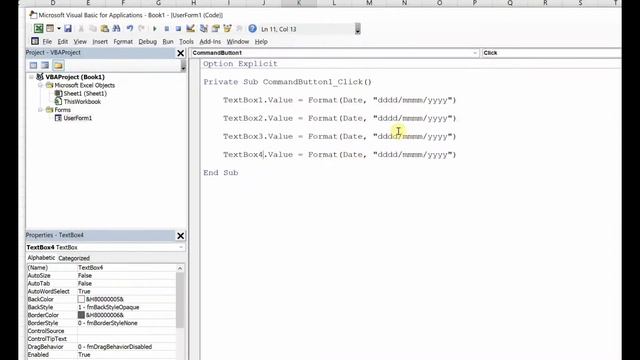Click BorderStyle value fmBorderStyleNone

(108, 323)
